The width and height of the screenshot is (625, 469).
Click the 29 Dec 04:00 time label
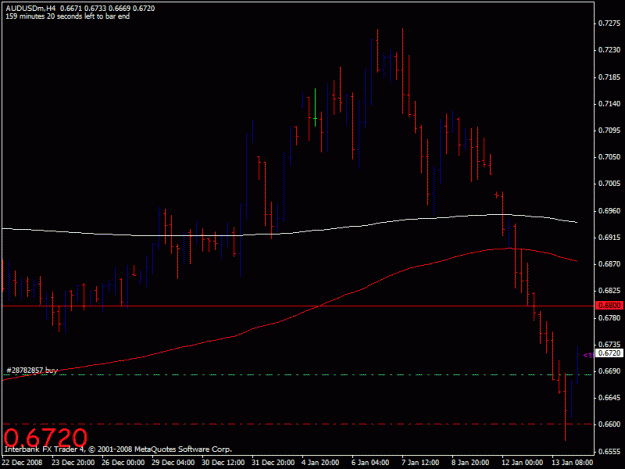173,463
